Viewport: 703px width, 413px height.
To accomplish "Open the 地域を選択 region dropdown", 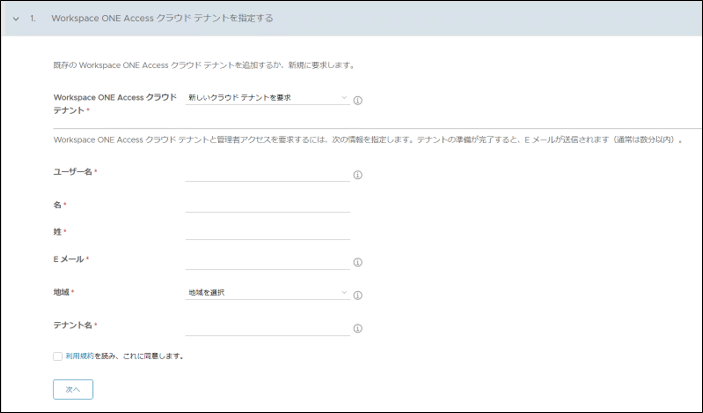I will [x=268, y=293].
